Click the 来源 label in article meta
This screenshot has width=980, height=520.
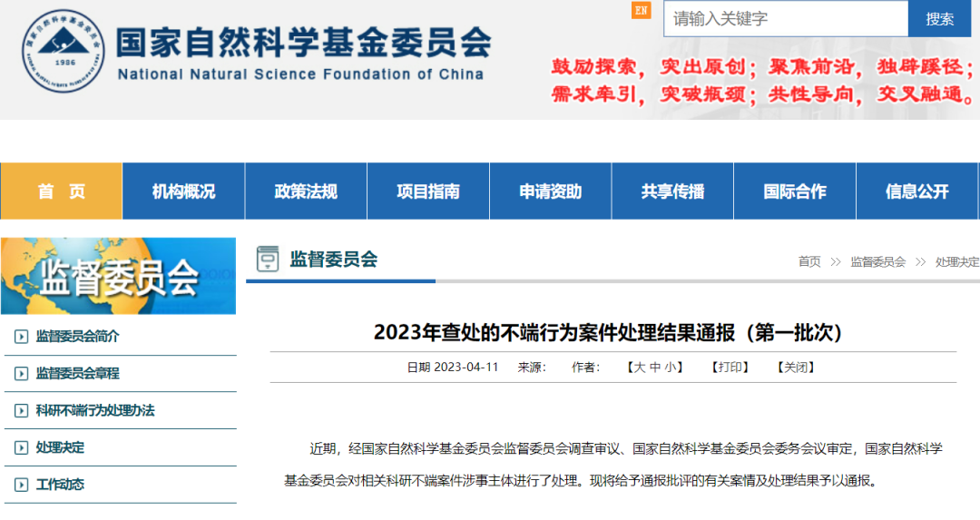[532, 368]
